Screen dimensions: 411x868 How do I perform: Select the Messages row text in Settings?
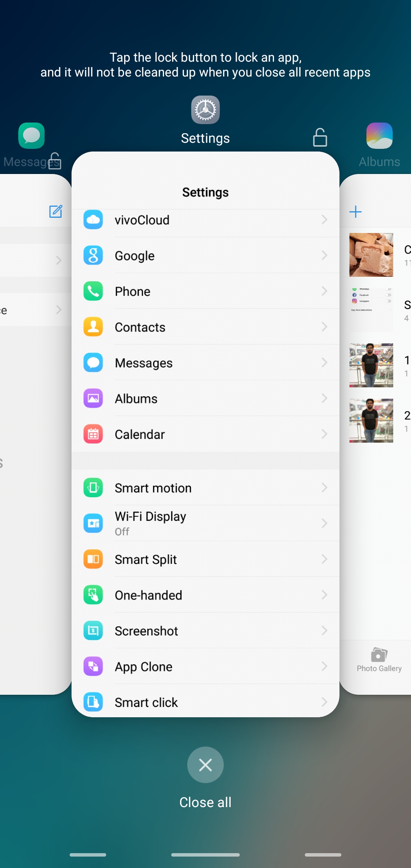tap(144, 363)
